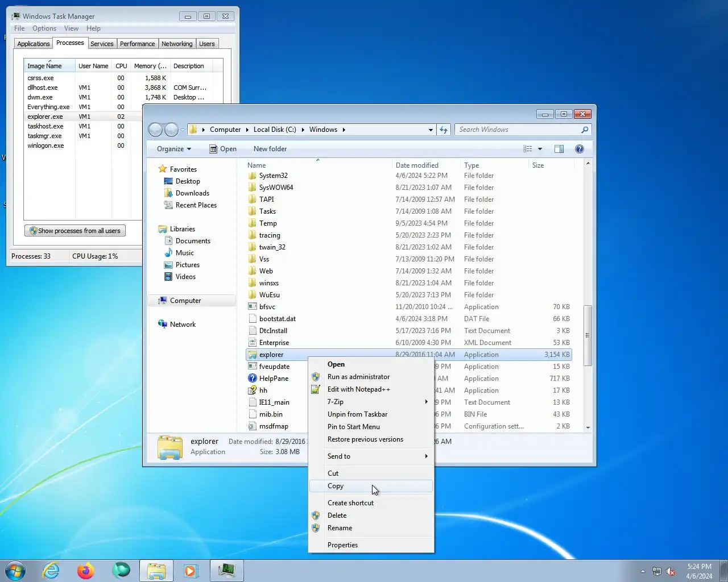Open recent pages dropdown beside Forward
Screen dimensions: 728x582
pos(183,130)
